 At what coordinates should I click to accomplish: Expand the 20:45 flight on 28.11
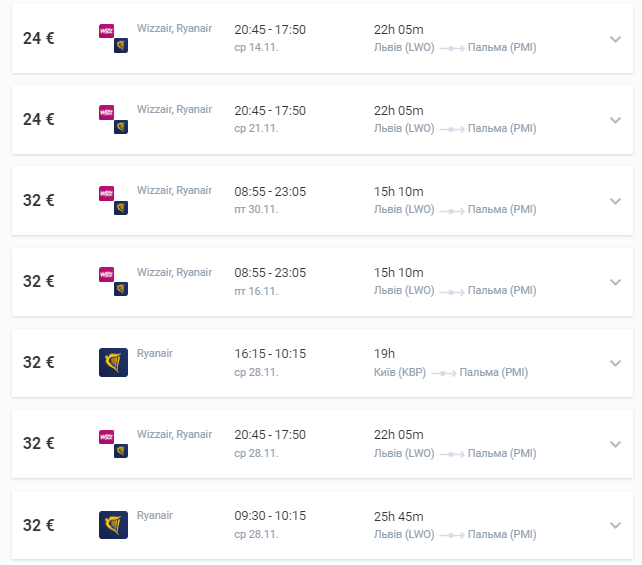[615, 444]
